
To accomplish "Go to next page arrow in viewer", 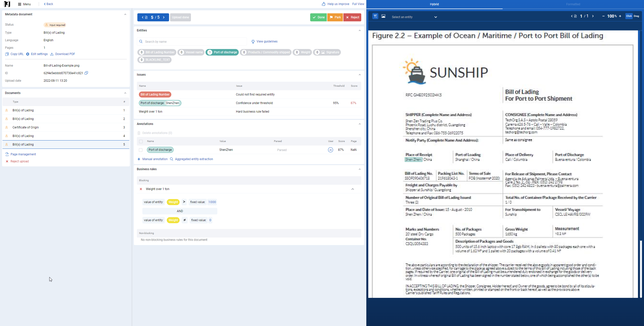I will 593,16.
